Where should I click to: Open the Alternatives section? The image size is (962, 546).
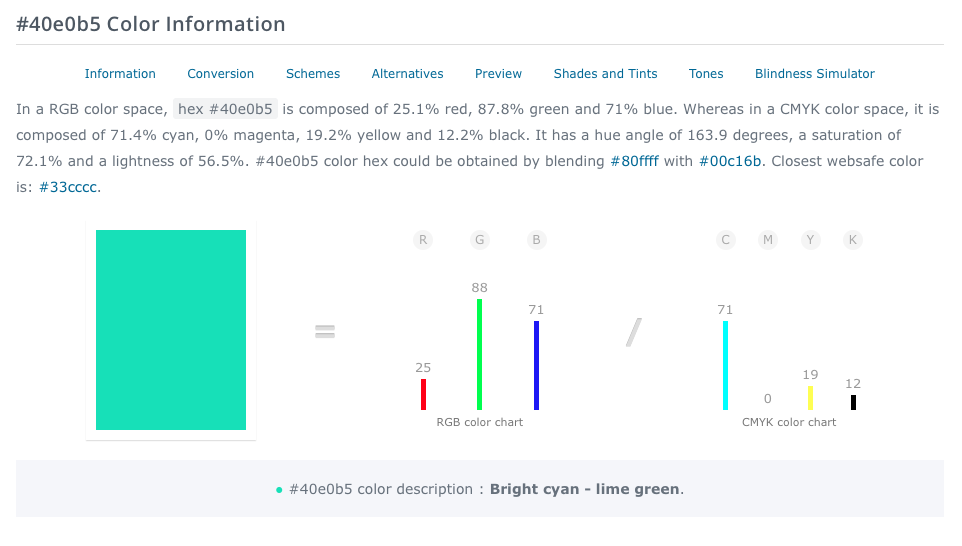click(408, 74)
